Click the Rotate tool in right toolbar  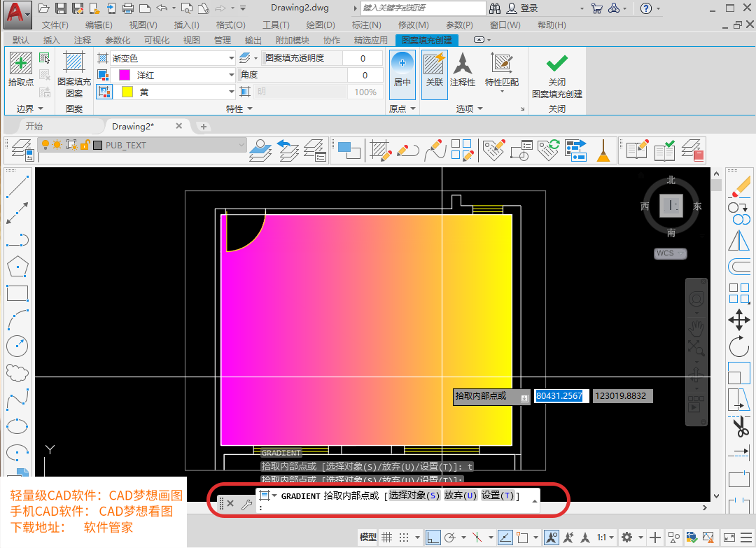click(738, 346)
